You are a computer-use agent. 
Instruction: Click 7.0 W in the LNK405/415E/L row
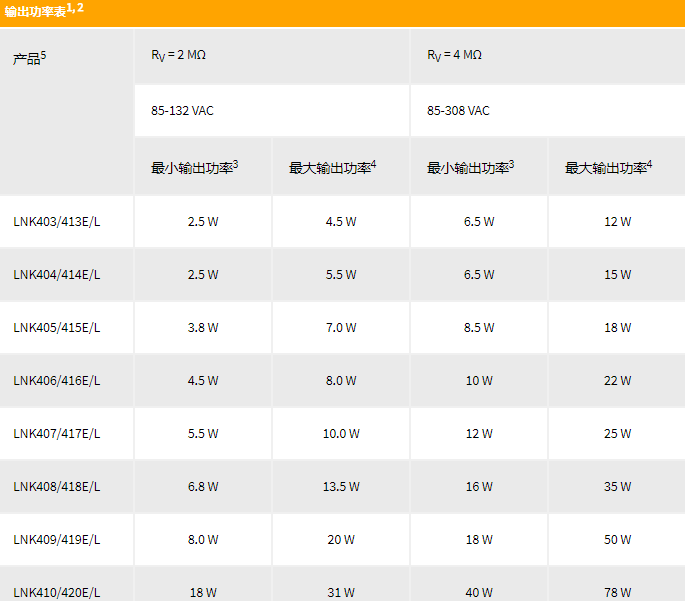pyautogui.click(x=341, y=328)
